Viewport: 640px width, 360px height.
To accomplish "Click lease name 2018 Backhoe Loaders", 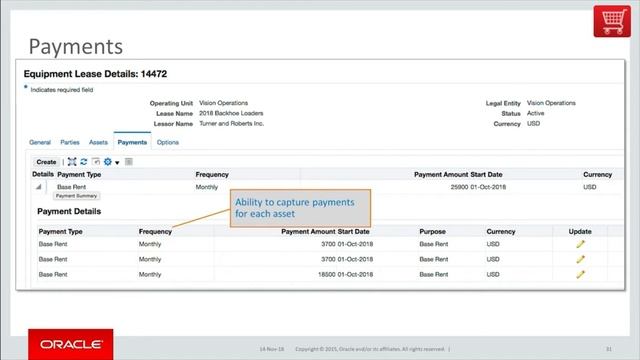I will point(231,113).
